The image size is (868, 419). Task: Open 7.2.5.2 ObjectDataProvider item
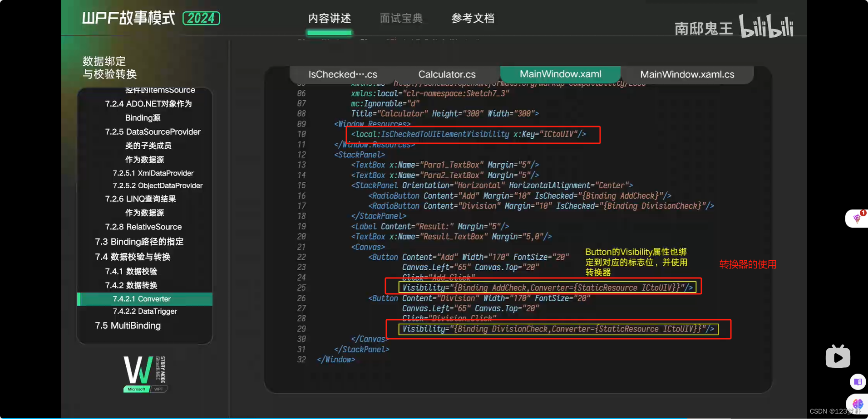(x=158, y=185)
